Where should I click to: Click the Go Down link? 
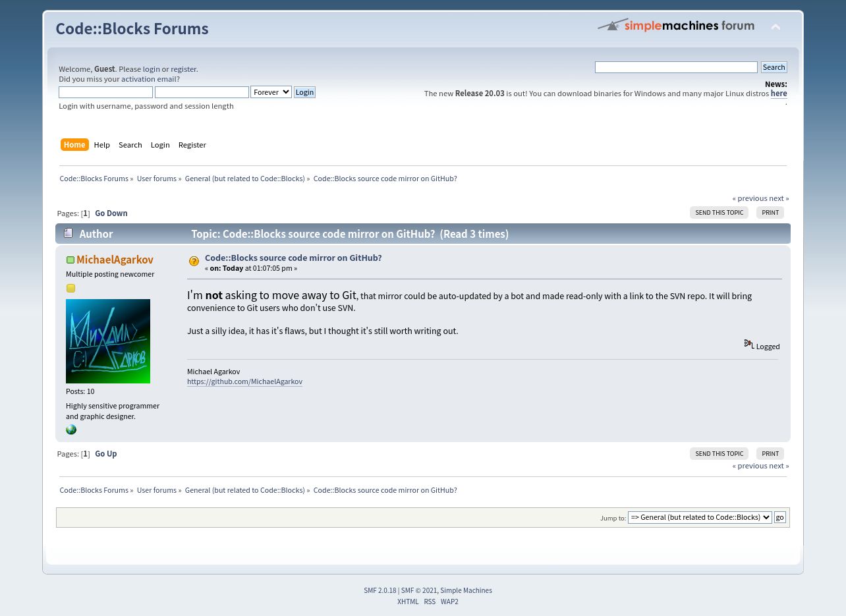(x=111, y=213)
